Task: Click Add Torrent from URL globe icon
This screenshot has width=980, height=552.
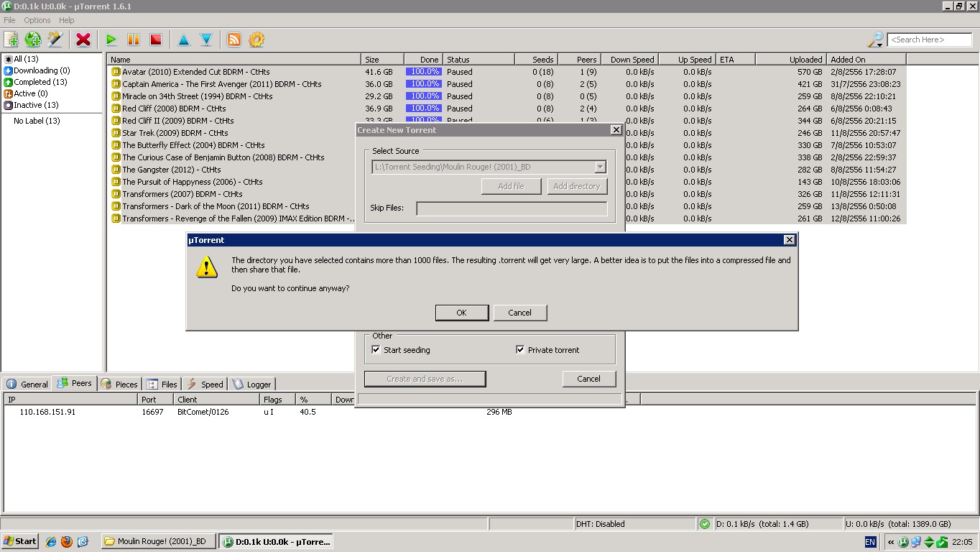Action: tap(33, 40)
